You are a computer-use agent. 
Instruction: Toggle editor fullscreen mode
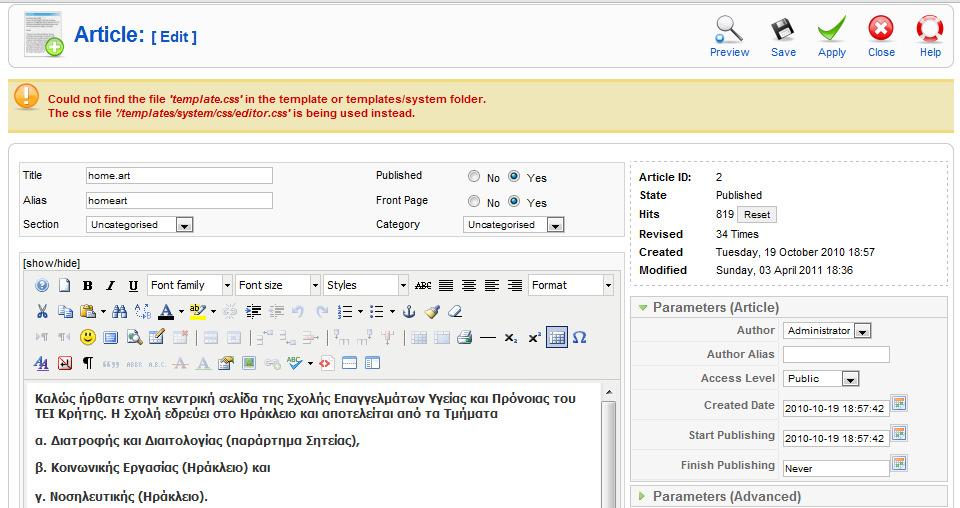tap(111, 337)
